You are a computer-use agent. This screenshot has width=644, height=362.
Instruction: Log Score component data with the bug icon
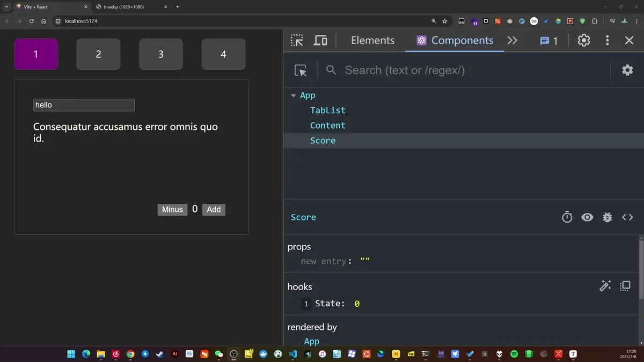(608, 217)
